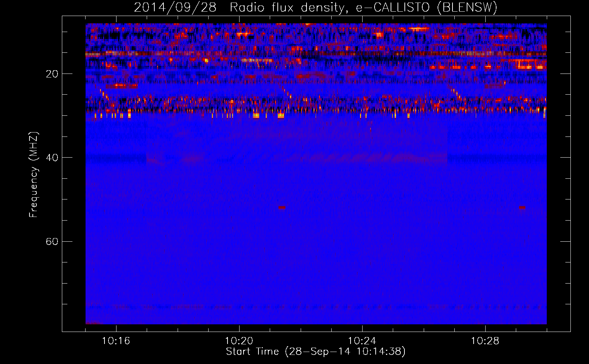Screen dimensions: 589x364
Task: Click the "10:20" time tick label
Action: tap(239, 341)
